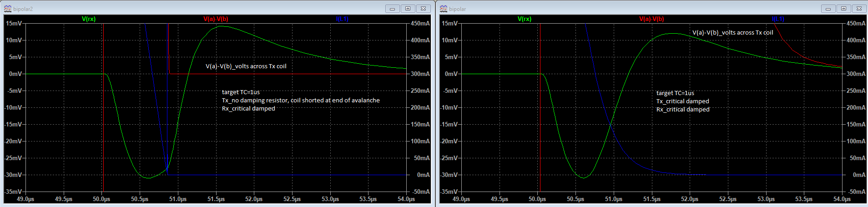Select the green V(rx) trace label in bipolar window
The height and width of the screenshot is (207, 868).
[x=525, y=19]
